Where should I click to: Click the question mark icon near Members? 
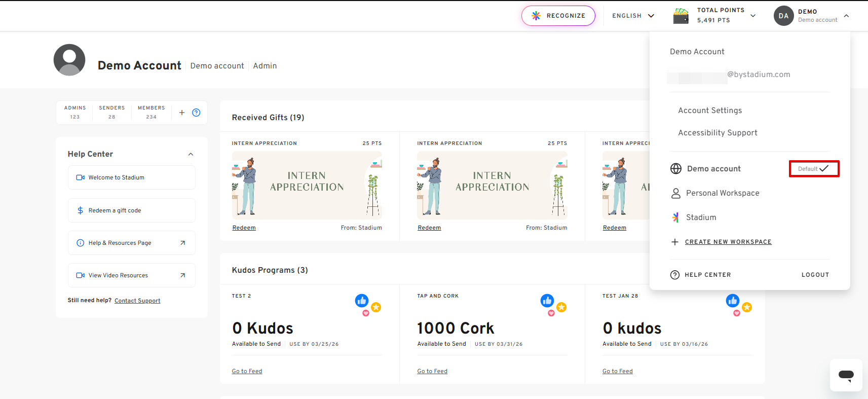click(x=196, y=113)
